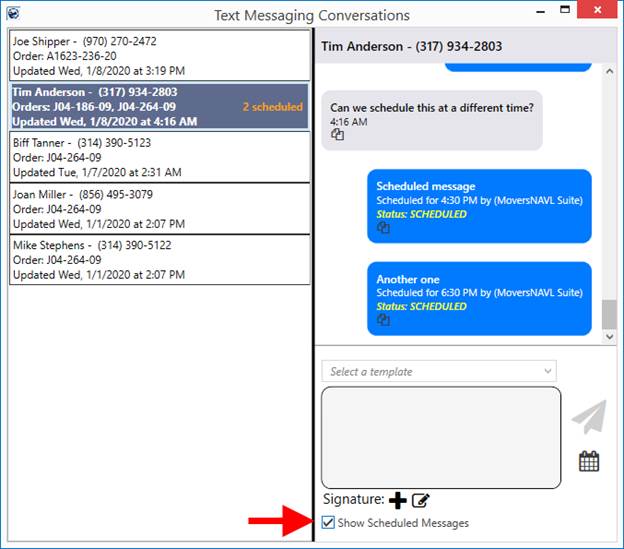This screenshot has height=549, width=624.
Task: Select Joe Shipper conversation
Action: [159, 56]
